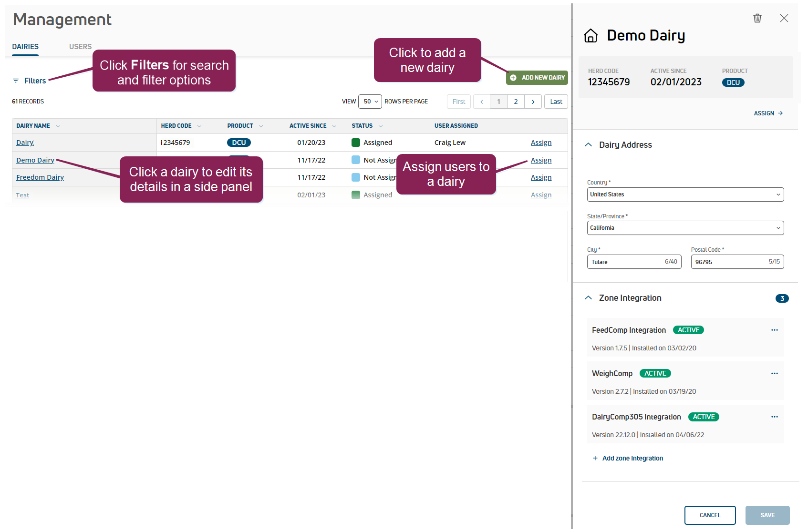The width and height of the screenshot is (808, 532).
Task: Sort by Dairy Name column header
Action: [x=33, y=126]
